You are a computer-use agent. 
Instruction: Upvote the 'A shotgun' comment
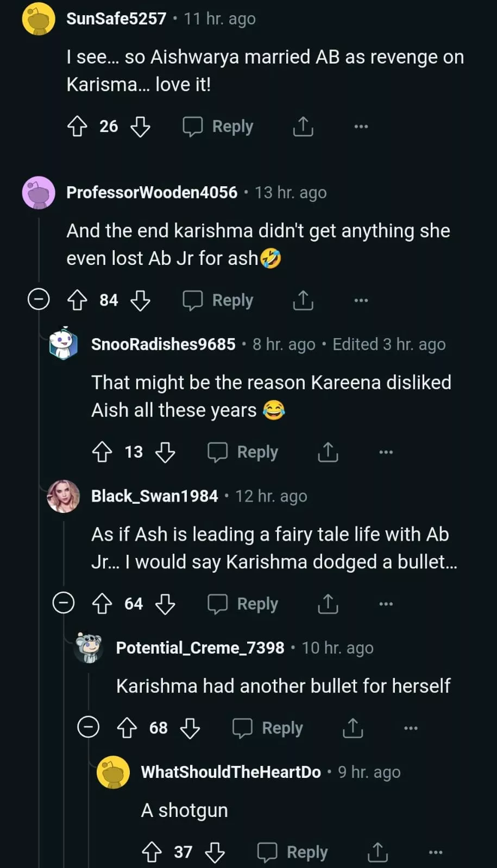(152, 852)
